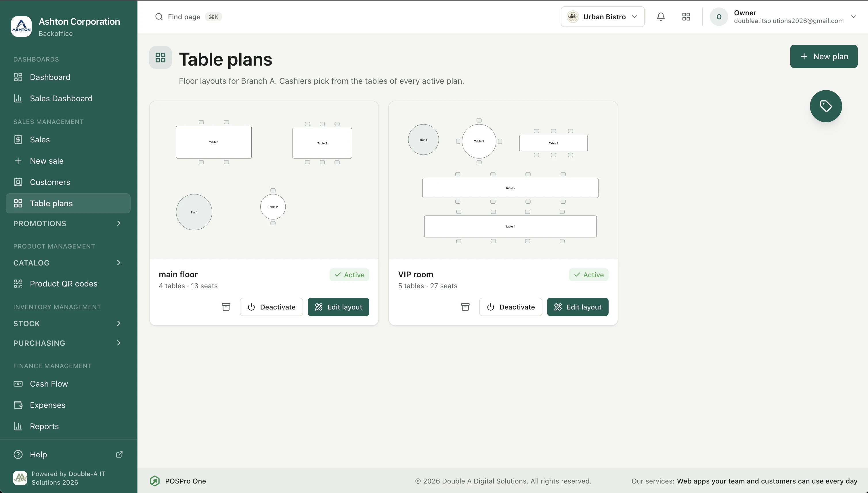Open the Urban Bistro branch dropdown
The width and height of the screenshot is (868, 493).
603,17
